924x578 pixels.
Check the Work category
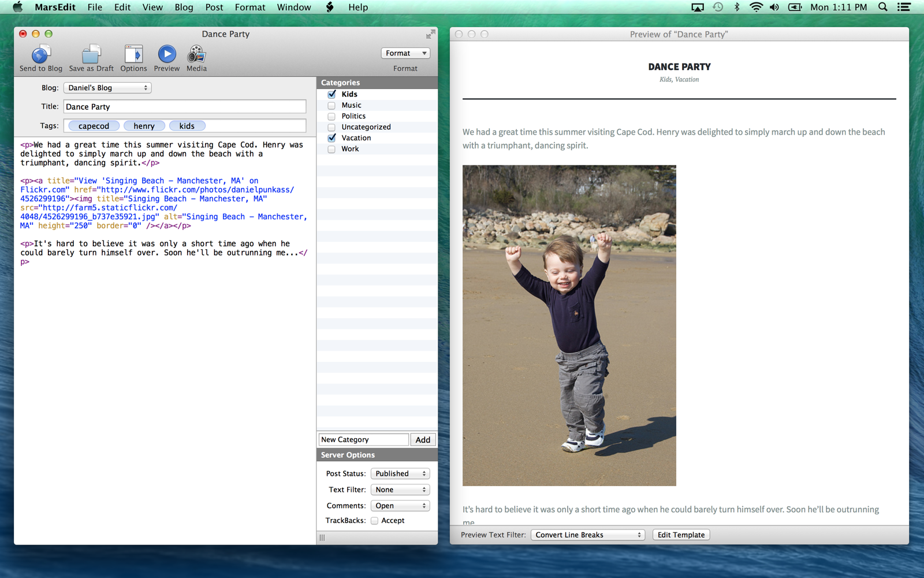331,149
